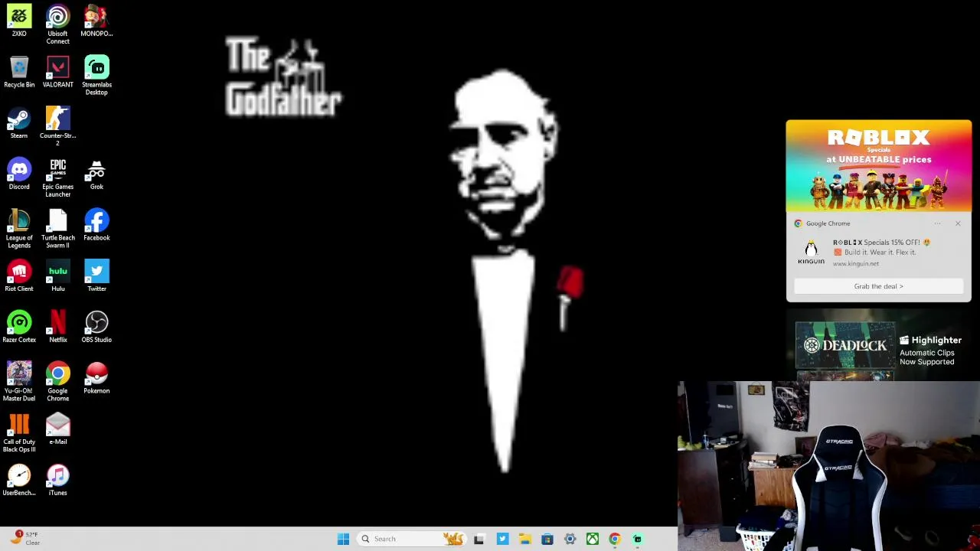Launch Ubisoft Connect from desktop
The width and height of the screenshot is (980, 551).
coord(57,24)
